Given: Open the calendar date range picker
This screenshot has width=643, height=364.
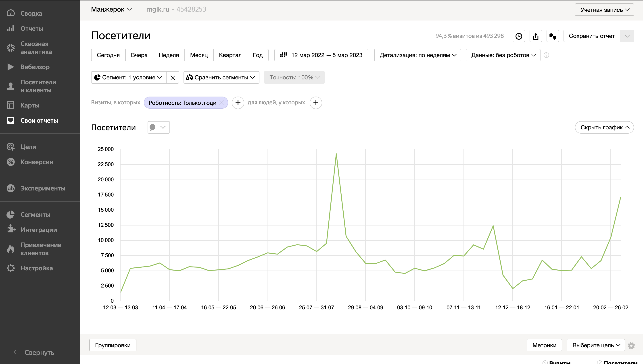Looking at the screenshot, I should click(321, 55).
